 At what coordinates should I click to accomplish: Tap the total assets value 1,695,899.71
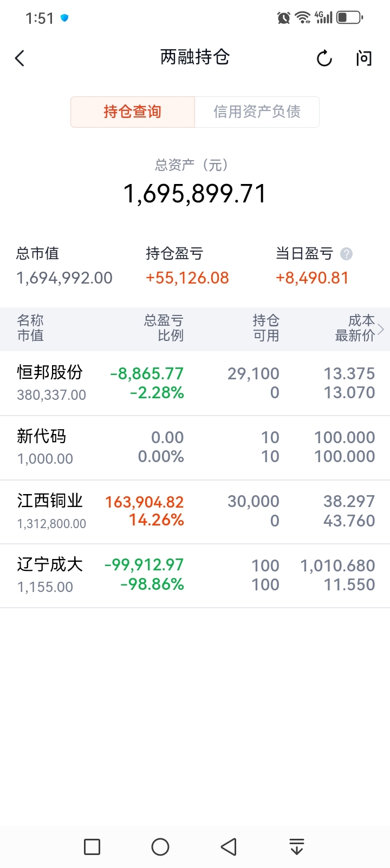tap(195, 194)
